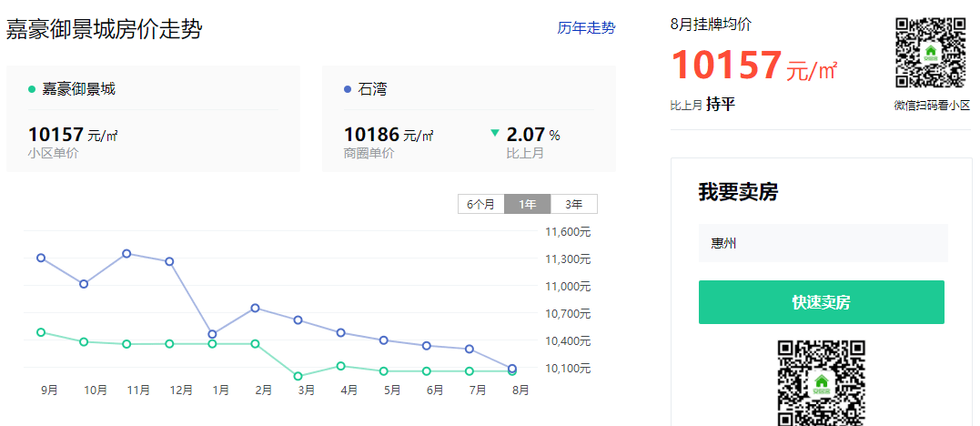Click the 石湾 data point for 2月

point(255,308)
